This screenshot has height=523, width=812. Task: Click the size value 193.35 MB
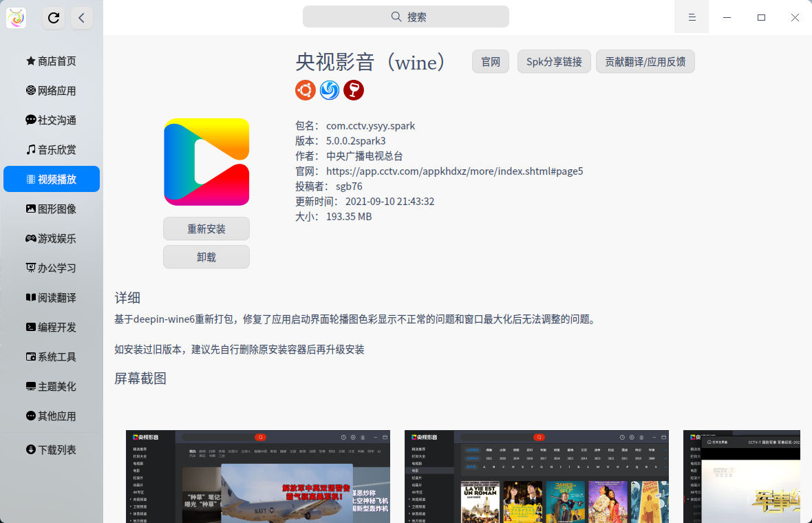click(349, 217)
